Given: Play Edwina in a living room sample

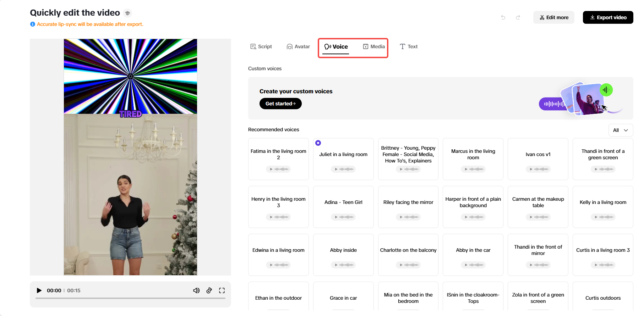Looking at the screenshot, I should pyautogui.click(x=278, y=265).
